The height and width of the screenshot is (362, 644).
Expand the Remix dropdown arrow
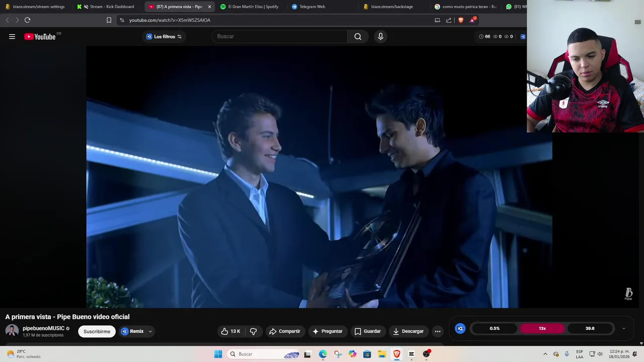[x=150, y=331]
